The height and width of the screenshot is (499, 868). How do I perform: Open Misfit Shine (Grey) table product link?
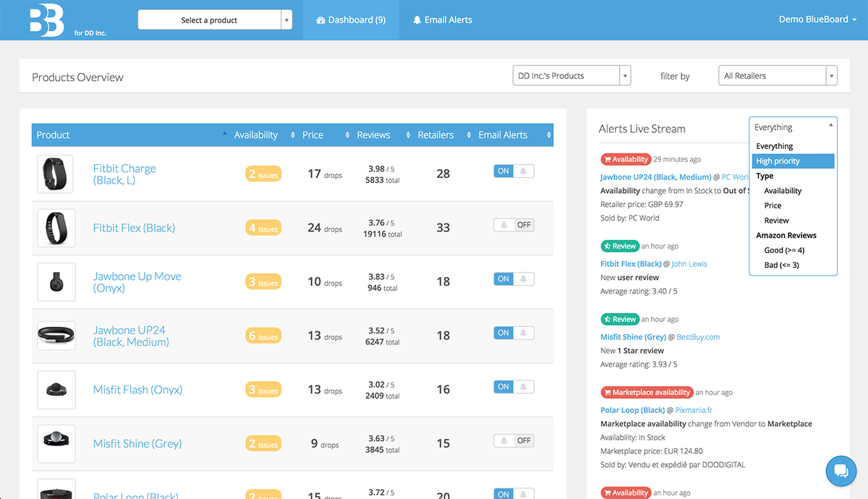tap(137, 443)
